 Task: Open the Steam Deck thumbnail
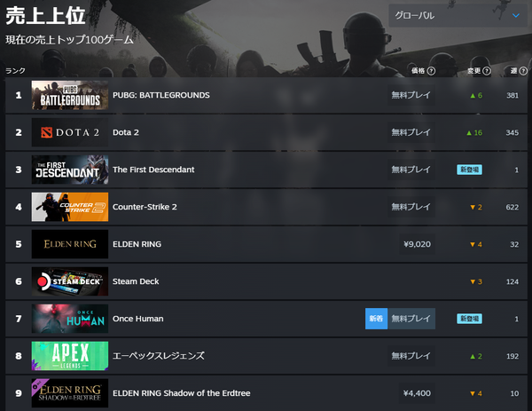coord(70,281)
